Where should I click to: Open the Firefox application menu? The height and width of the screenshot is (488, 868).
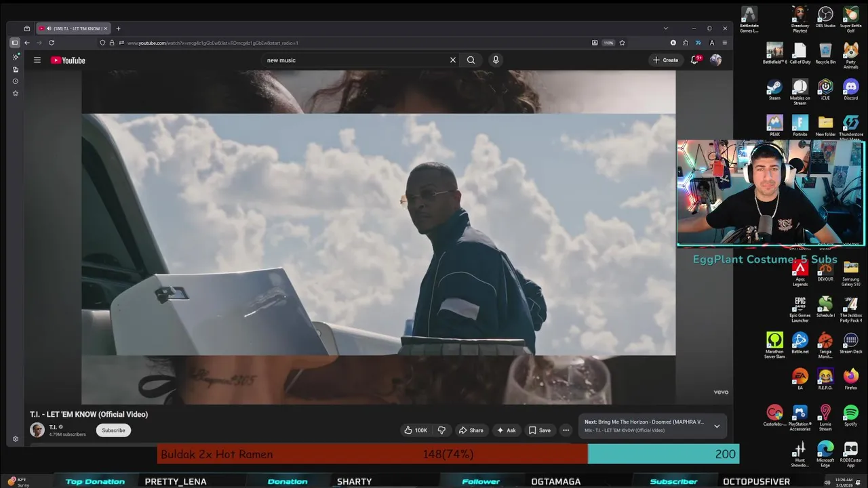724,43
